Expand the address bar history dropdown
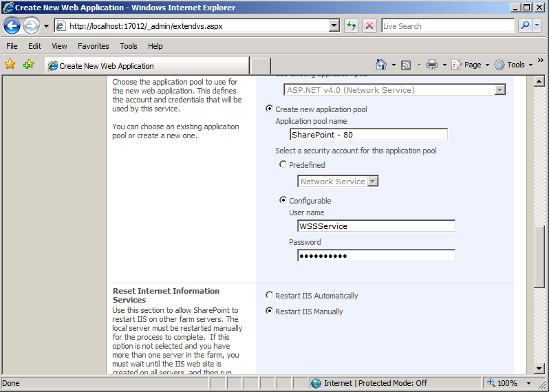549x392 pixels. 334,26
